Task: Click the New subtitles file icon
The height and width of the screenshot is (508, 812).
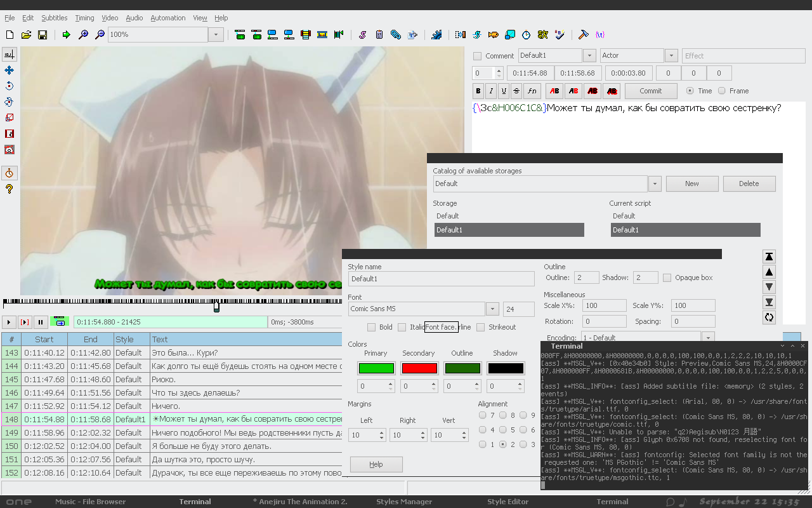Action: [x=10, y=35]
